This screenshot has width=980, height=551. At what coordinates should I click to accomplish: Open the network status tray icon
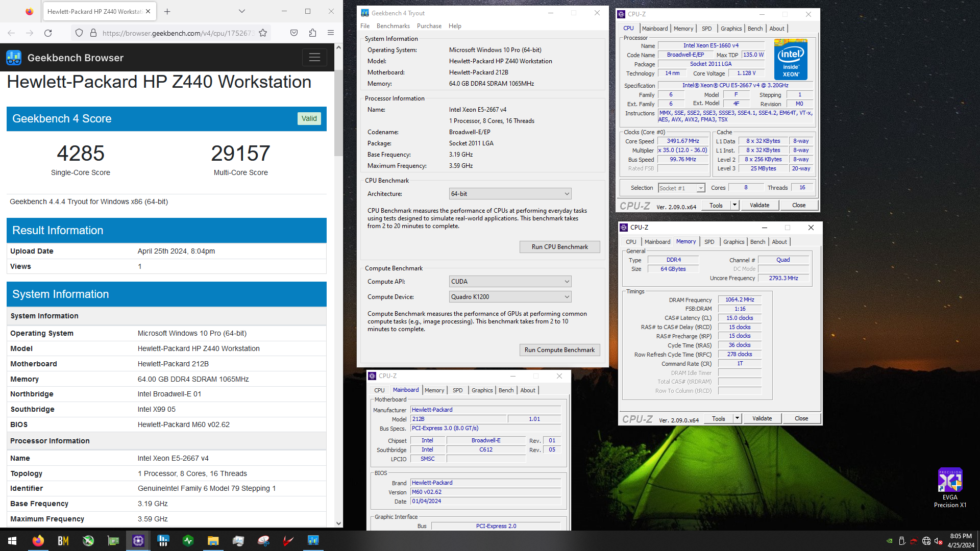coord(926,541)
